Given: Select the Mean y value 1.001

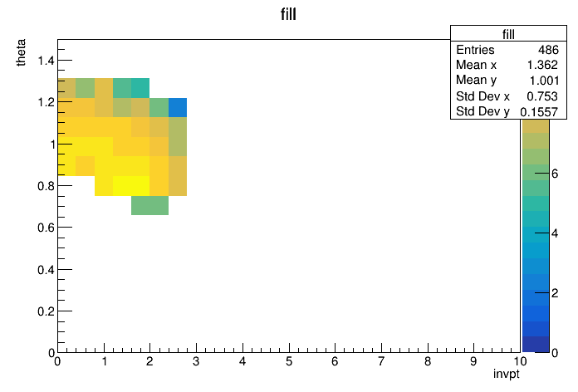Looking at the screenshot, I should click(x=544, y=81).
